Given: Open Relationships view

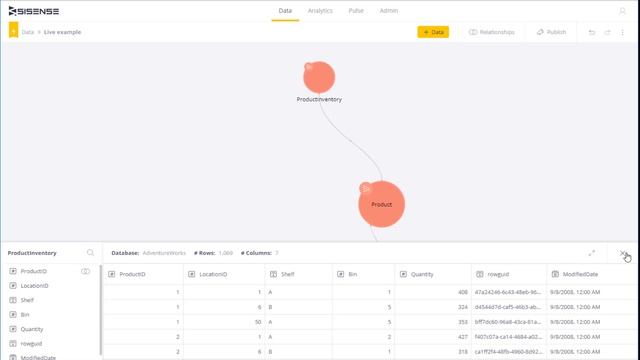Looking at the screenshot, I should (x=491, y=32).
